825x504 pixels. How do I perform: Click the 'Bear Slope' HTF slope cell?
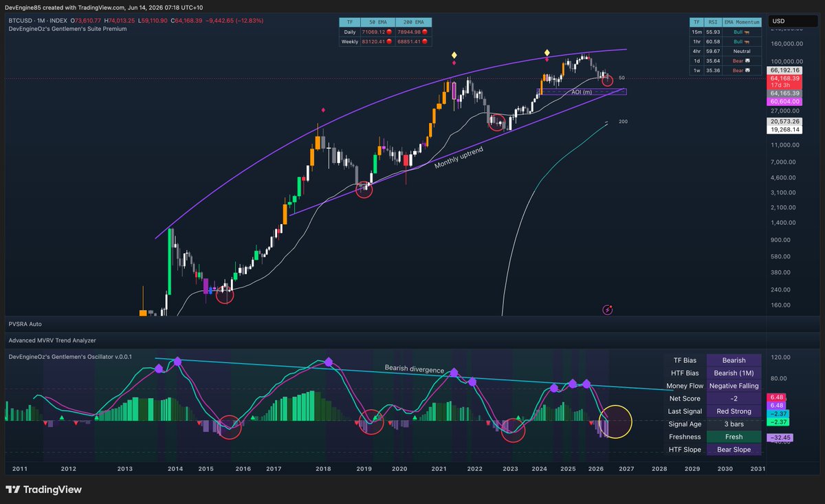point(734,450)
